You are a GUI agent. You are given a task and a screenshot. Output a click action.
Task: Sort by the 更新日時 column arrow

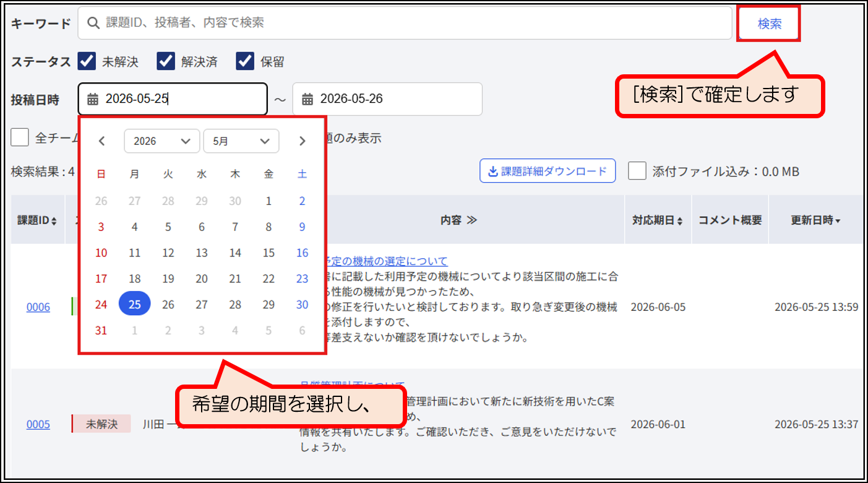point(838,221)
